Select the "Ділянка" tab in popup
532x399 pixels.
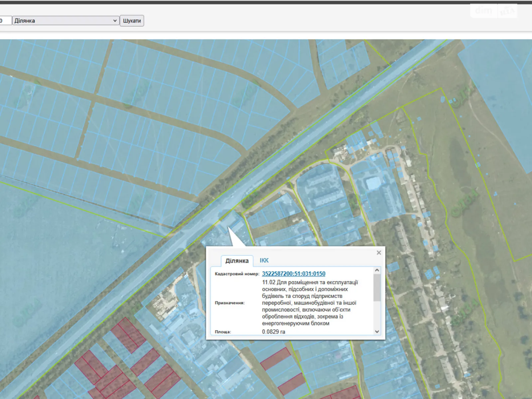237,261
